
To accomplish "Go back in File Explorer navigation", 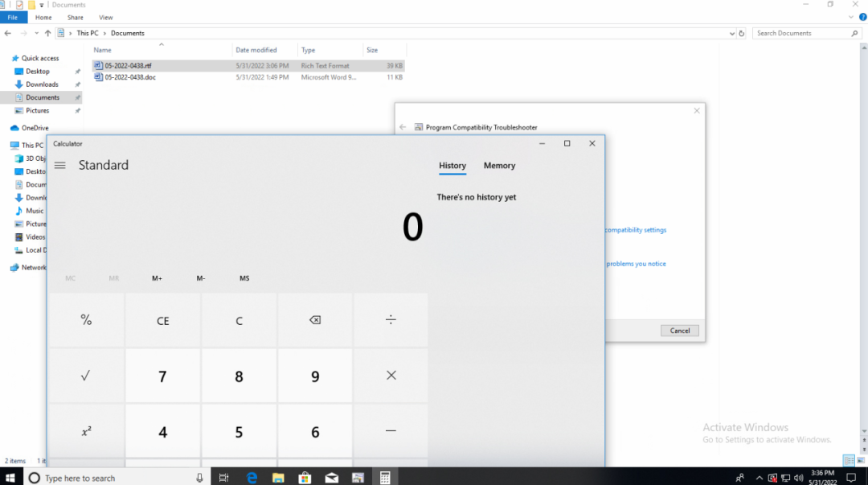I will pyautogui.click(x=8, y=33).
